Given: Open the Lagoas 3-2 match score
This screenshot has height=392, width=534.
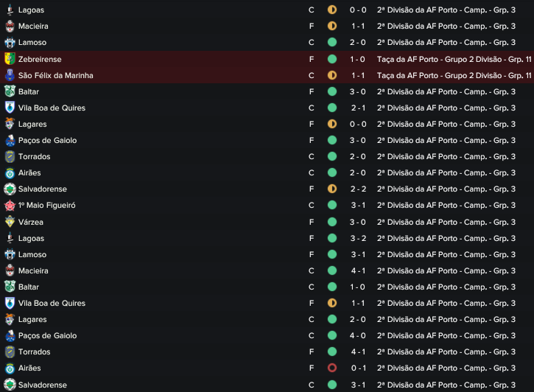Looking at the screenshot, I should click(357, 238).
